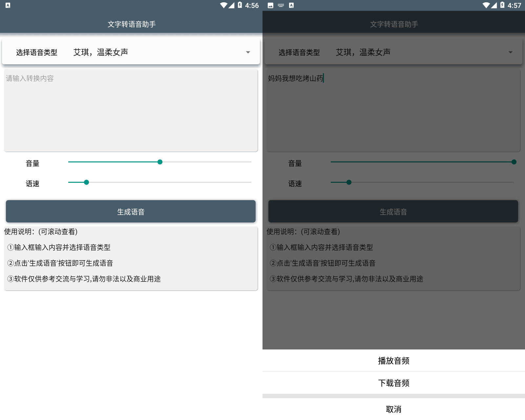Tap the 'A' icon next to the keyboard icon
Viewport: 525px width, 420px height.
pos(291,5)
